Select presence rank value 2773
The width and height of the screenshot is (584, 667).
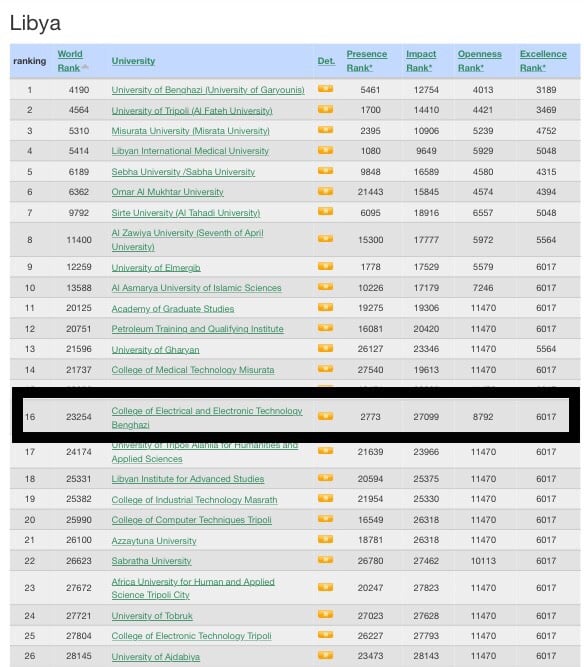click(370, 417)
